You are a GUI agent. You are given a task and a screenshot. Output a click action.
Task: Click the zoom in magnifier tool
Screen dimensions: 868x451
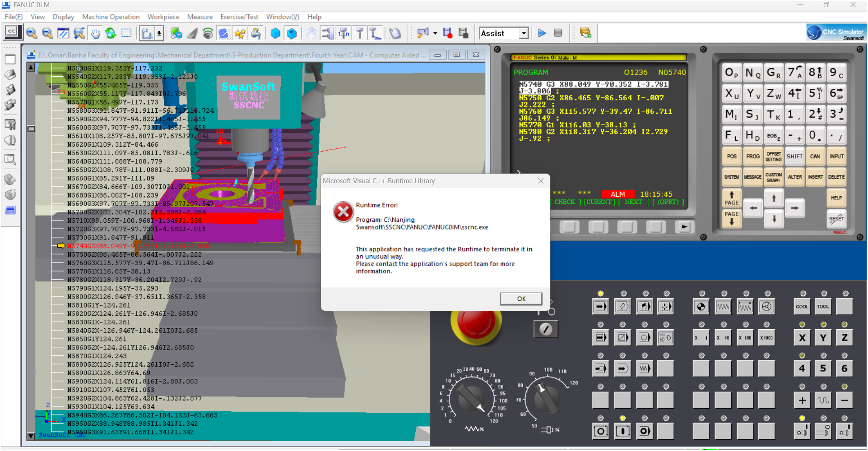tap(31, 33)
